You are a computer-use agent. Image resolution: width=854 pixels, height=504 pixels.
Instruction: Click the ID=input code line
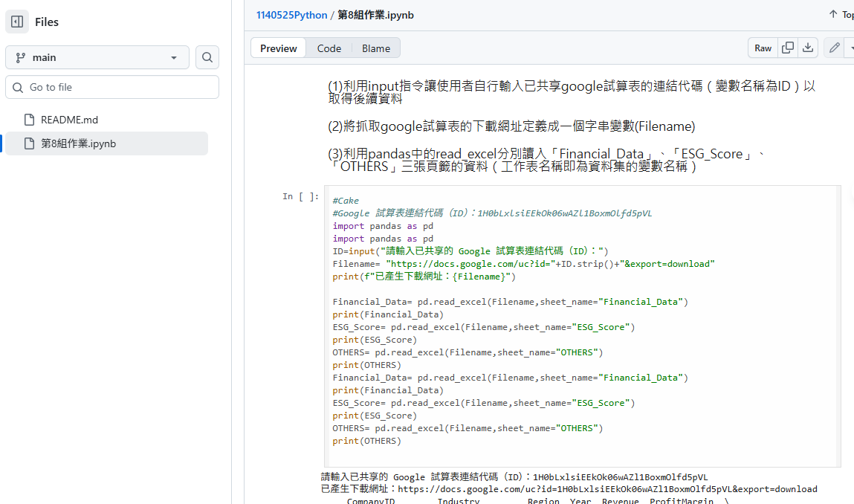click(x=470, y=251)
